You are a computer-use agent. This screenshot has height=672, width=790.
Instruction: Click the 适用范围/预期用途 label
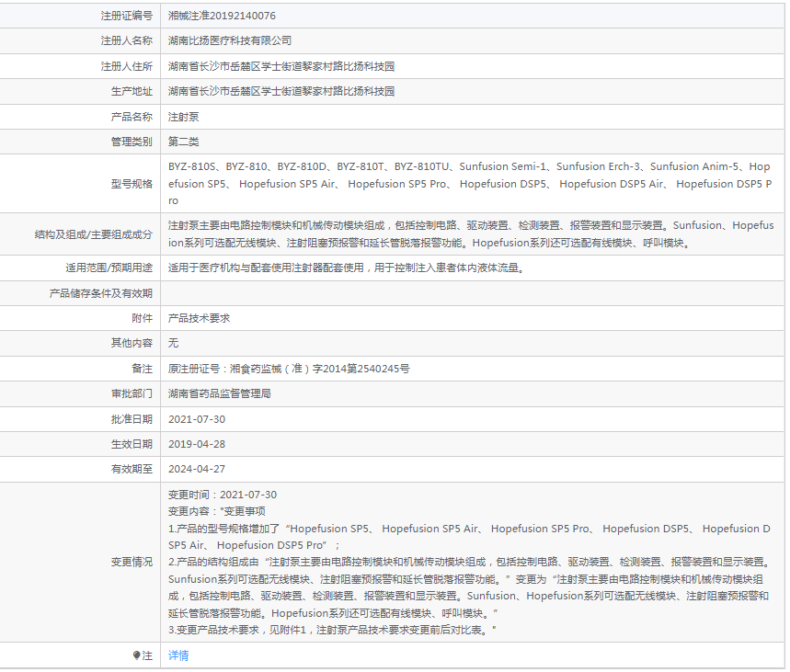tap(109, 268)
